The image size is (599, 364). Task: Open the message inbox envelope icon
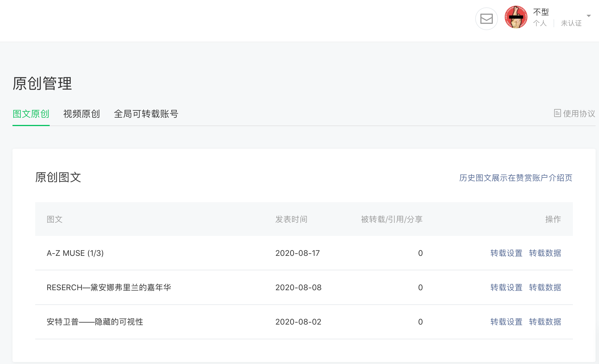tap(486, 19)
